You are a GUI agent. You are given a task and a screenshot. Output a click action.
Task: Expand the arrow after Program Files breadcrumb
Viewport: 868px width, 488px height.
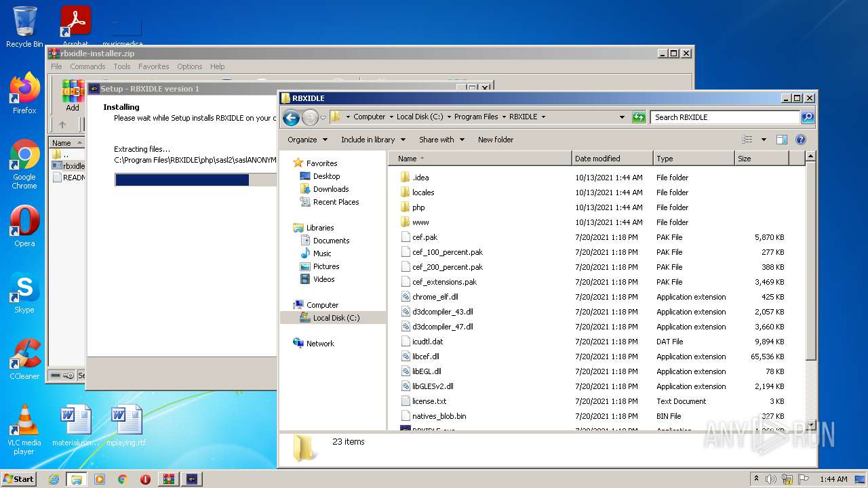click(x=503, y=117)
